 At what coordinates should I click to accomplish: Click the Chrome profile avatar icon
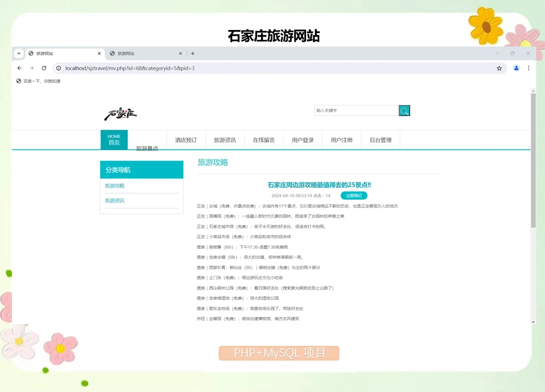516,68
